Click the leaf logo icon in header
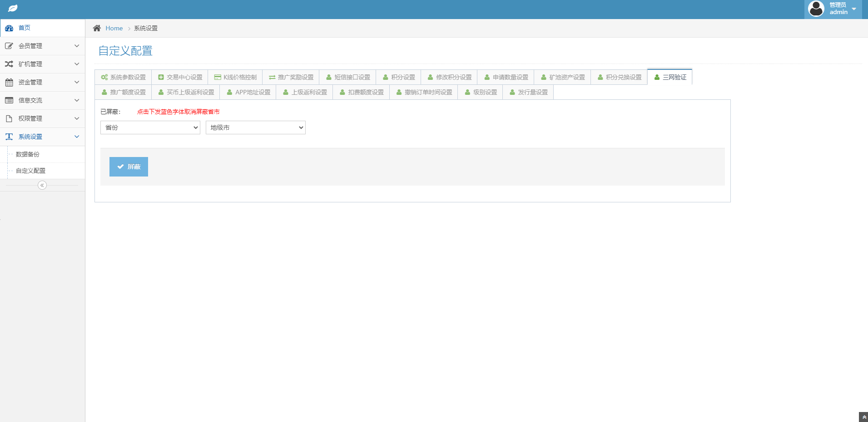 (x=13, y=9)
